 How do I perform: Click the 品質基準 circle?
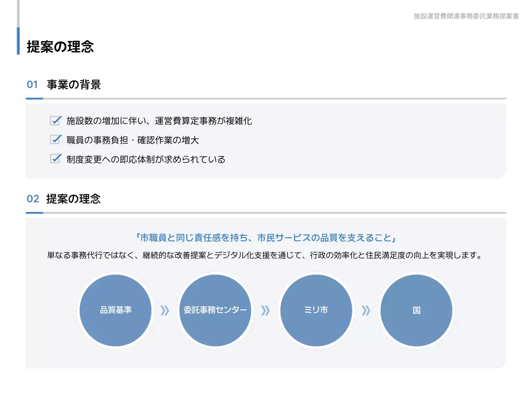[116, 310]
